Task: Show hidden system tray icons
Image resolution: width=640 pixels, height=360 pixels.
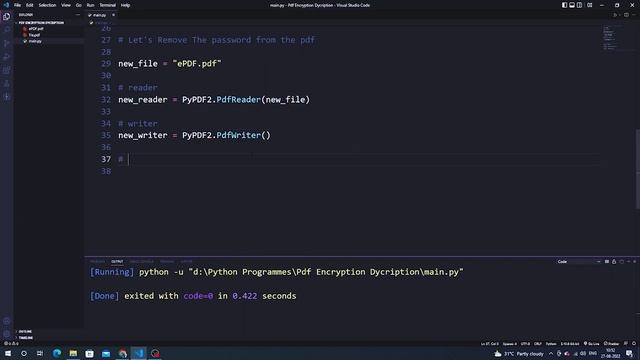Action: (551, 353)
